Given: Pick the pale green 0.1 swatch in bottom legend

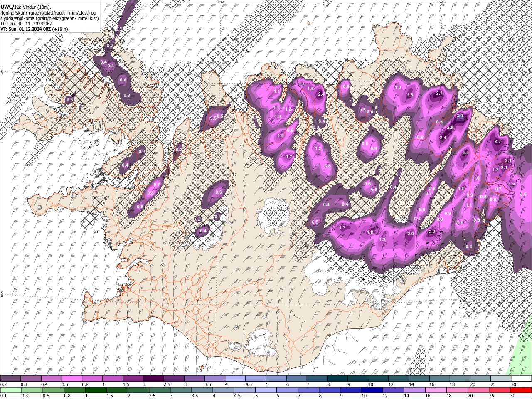Looking at the screenshot, I should tap(11, 390).
